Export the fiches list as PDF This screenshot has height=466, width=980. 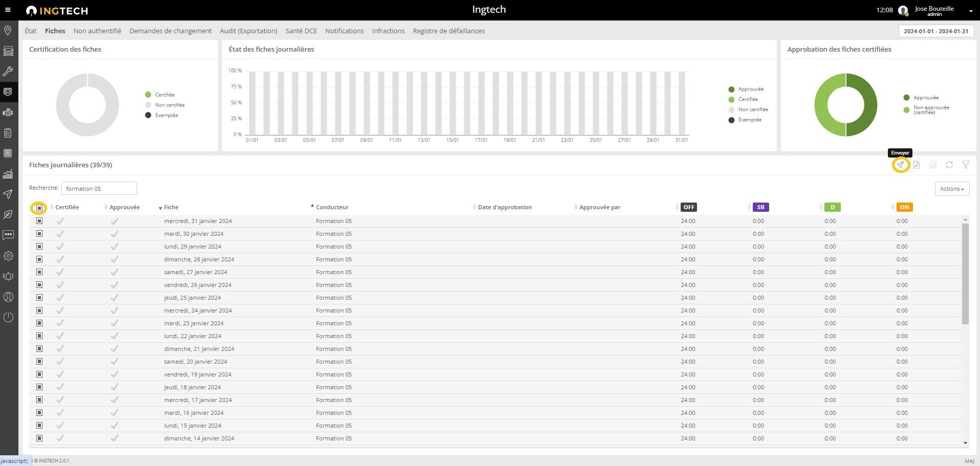pyautogui.click(x=917, y=165)
